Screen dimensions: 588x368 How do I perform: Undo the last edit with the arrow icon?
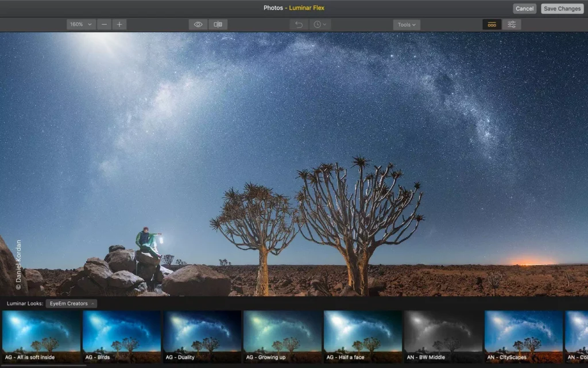click(299, 24)
